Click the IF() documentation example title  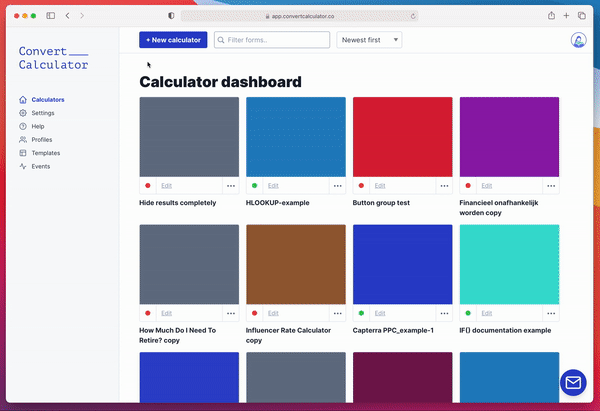point(505,330)
